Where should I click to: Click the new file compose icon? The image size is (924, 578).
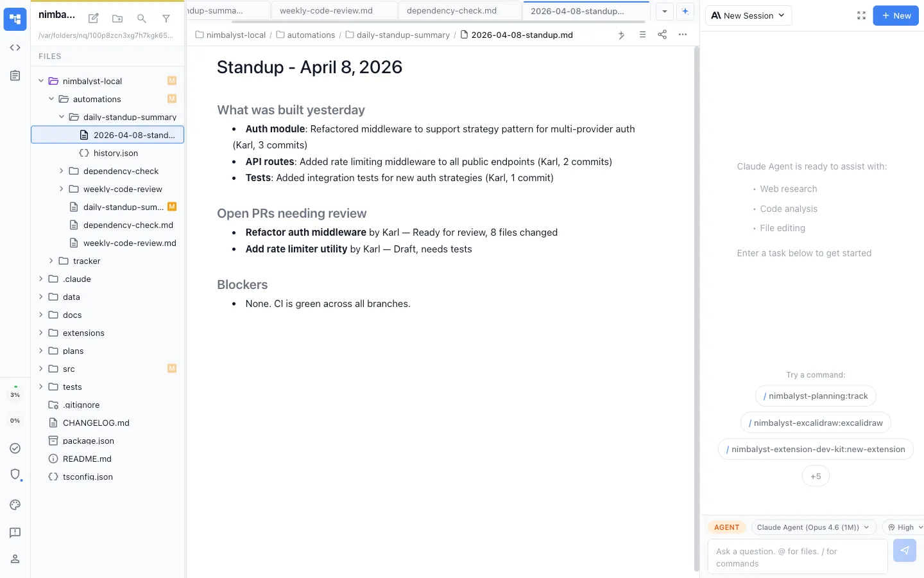pos(94,19)
